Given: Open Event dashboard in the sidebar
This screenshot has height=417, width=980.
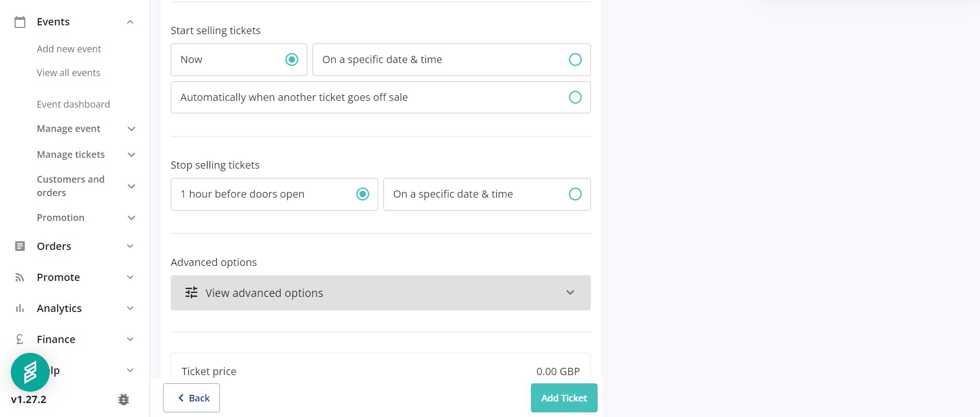Looking at the screenshot, I should pyautogui.click(x=73, y=105).
